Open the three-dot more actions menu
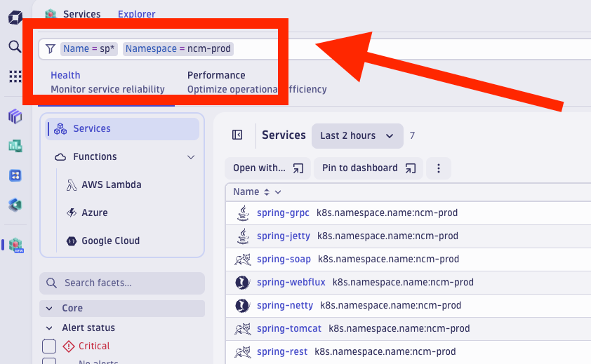Image resolution: width=591 pixels, height=364 pixels. click(439, 168)
